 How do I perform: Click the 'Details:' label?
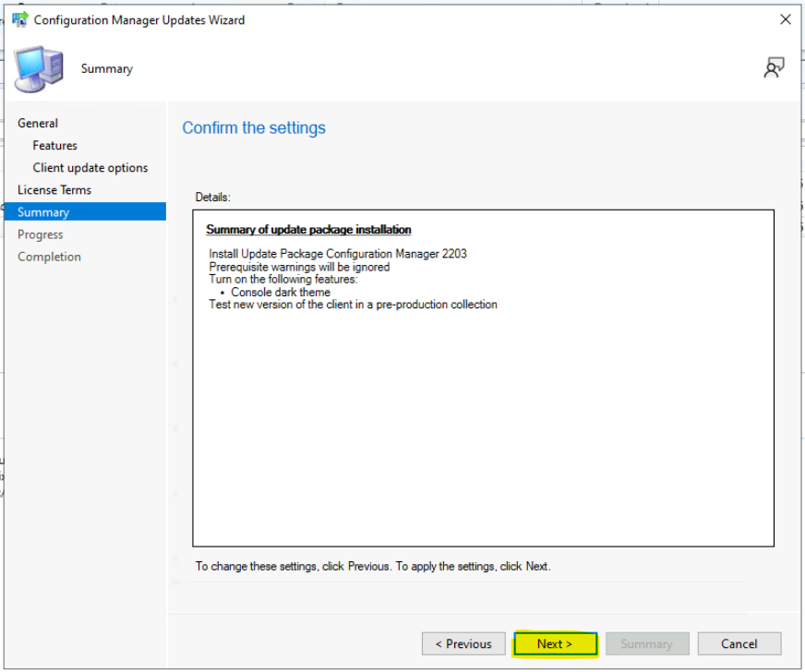click(213, 198)
